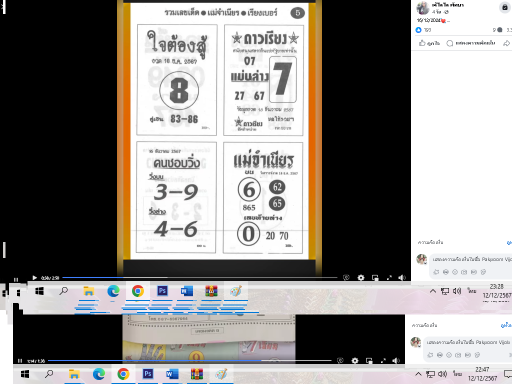
Task: Launch WinRAR from the upper taskbar
Action: (211, 291)
